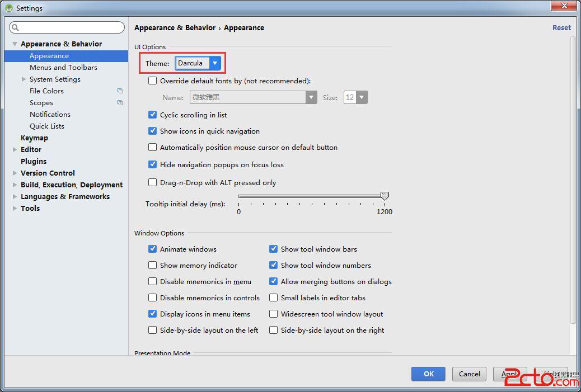Enable Widescreen tool window layout
This screenshot has height=392, width=581.
point(274,314)
